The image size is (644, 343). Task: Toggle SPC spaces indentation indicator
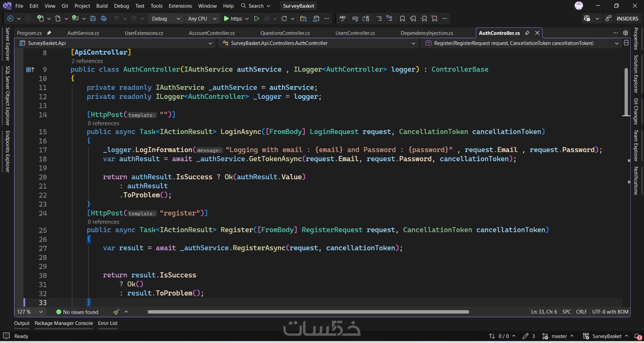566,312
